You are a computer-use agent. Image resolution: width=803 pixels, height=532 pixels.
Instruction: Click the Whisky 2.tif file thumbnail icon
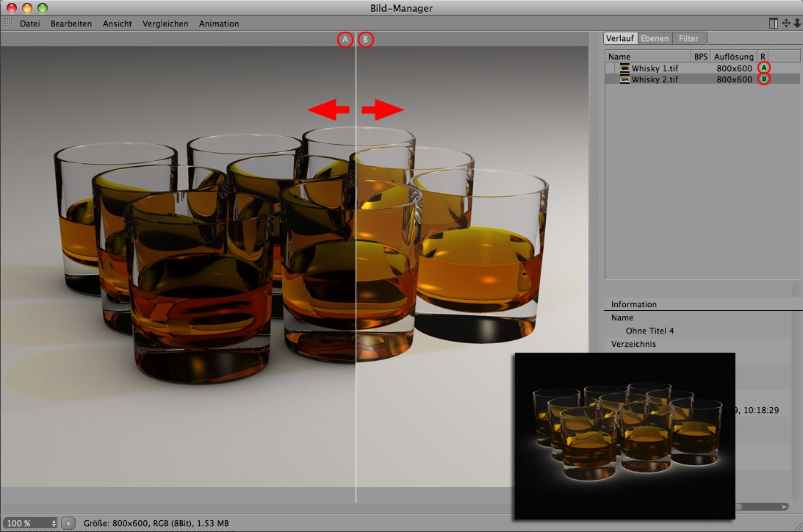[624, 79]
